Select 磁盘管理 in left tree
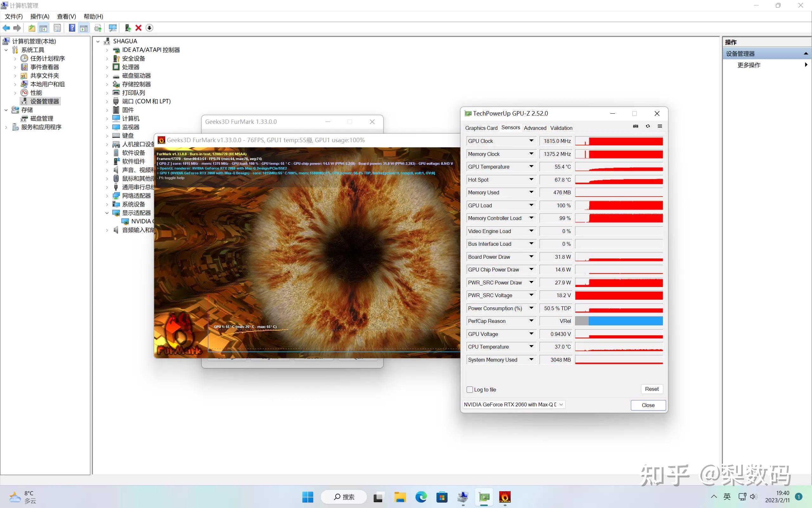This screenshot has width=812, height=508. [x=42, y=119]
